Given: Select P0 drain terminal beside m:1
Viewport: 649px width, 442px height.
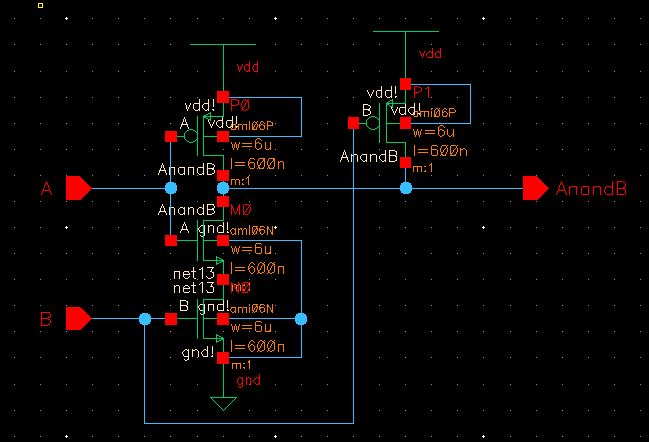Looking at the screenshot, I should point(223,175).
